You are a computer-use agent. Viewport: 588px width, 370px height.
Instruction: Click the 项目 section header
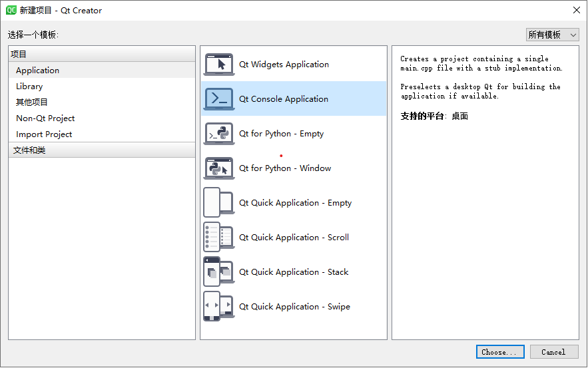pos(102,54)
